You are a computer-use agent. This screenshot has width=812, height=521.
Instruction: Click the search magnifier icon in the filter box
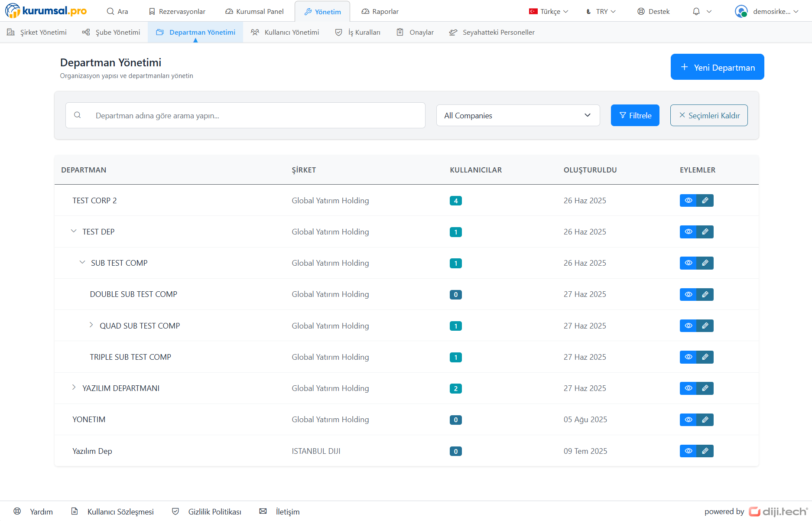[x=78, y=115]
